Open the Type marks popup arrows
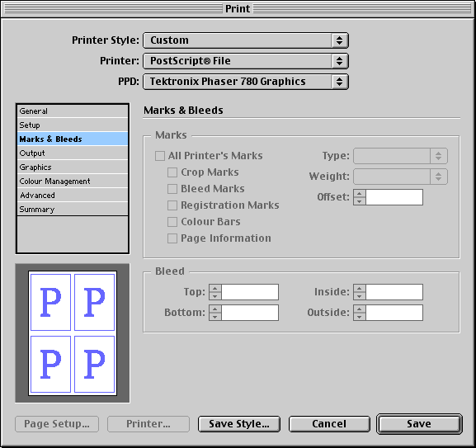Screen dimensions: 476x448 pyautogui.click(x=438, y=156)
